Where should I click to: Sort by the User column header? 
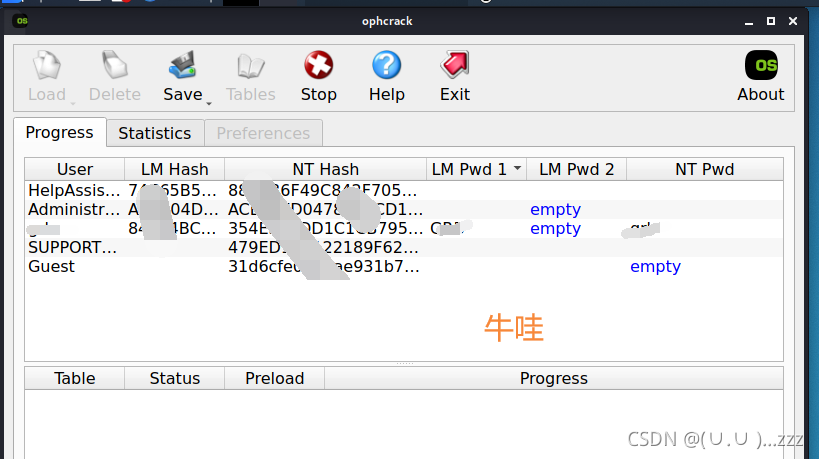click(75, 169)
